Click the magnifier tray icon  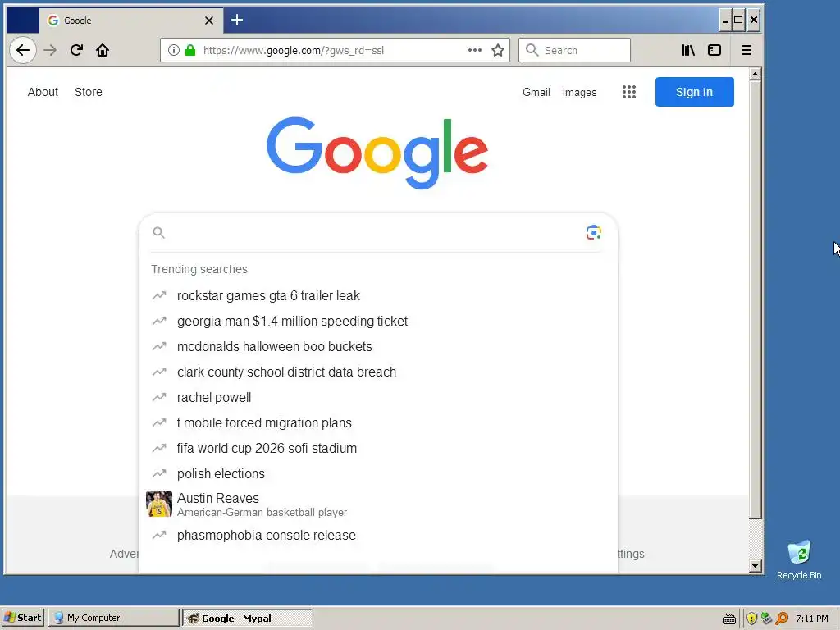click(x=782, y=619)
